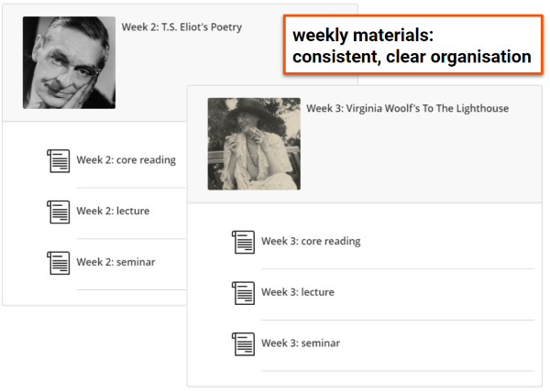The height and width of the screenshot is (392, 550).
Task: Select the Week 2: seminar document icon
Action: click(59, 263)
